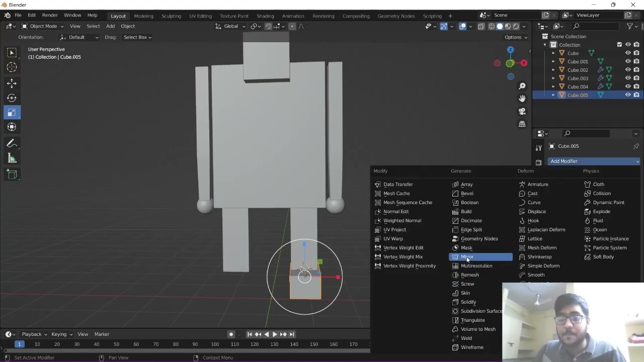Screen dimensions: 644x362
Task: Open the Add menu in viewport header
Action: tap(110, 26)
